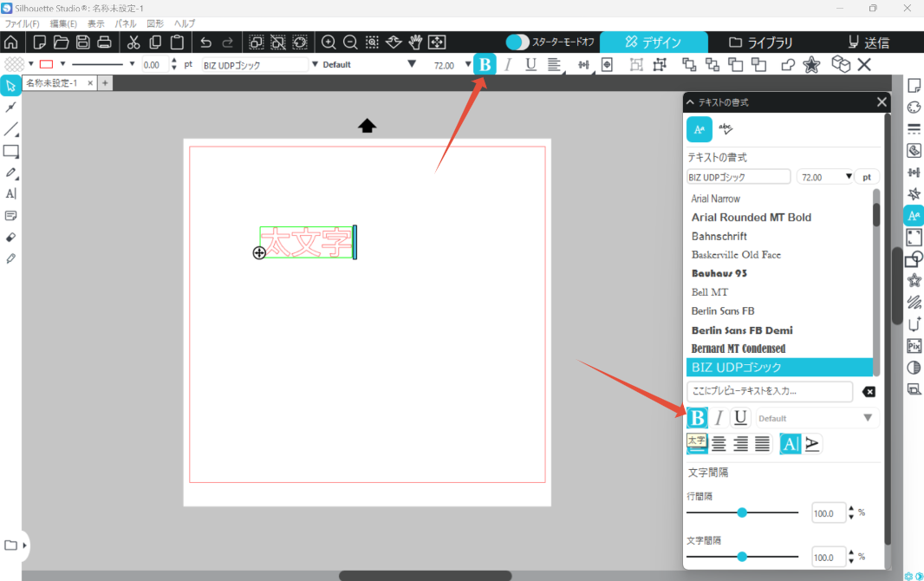Open the 編集(E) menu

pyautogui.click(x=63, y=23)
